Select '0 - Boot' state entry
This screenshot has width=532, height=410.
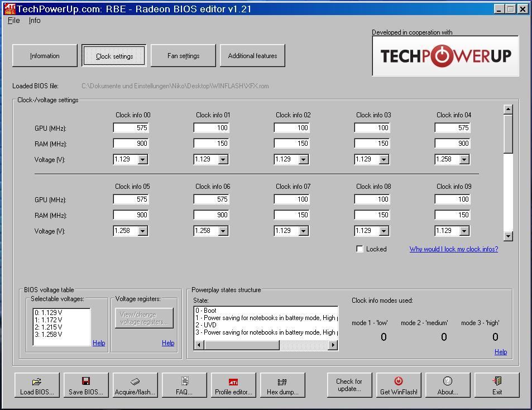(206, 311)
